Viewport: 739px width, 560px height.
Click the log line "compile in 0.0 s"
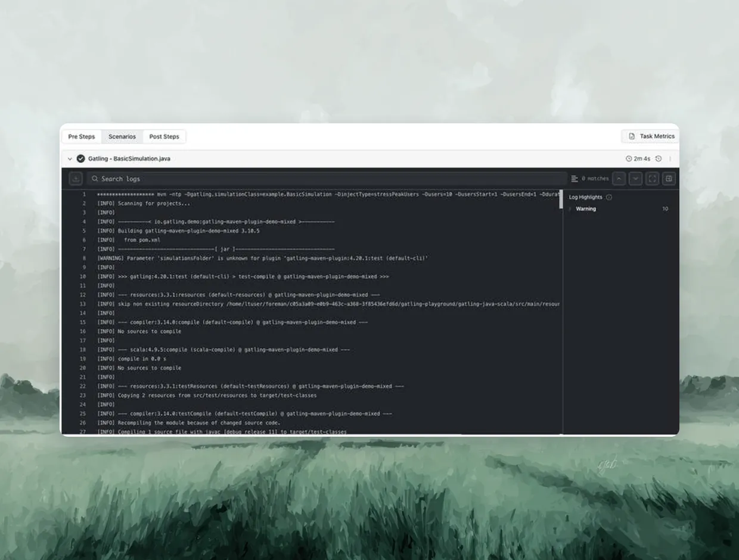pyautogui.click(x=132, y=359)
